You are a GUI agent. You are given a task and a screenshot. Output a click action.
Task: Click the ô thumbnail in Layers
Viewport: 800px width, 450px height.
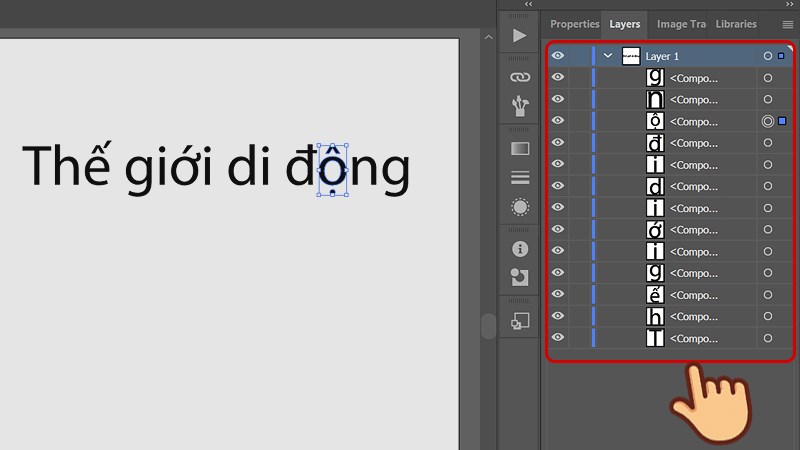[655, 121]
